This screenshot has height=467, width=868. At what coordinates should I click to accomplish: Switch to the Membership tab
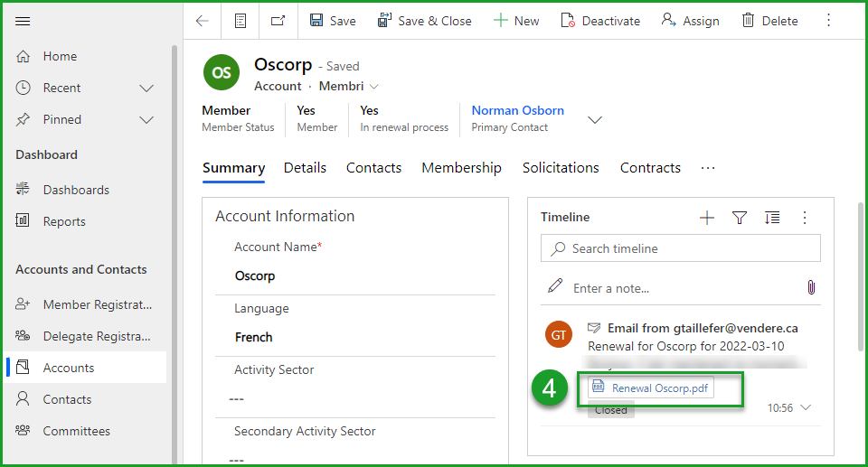[x=461, y=168]
